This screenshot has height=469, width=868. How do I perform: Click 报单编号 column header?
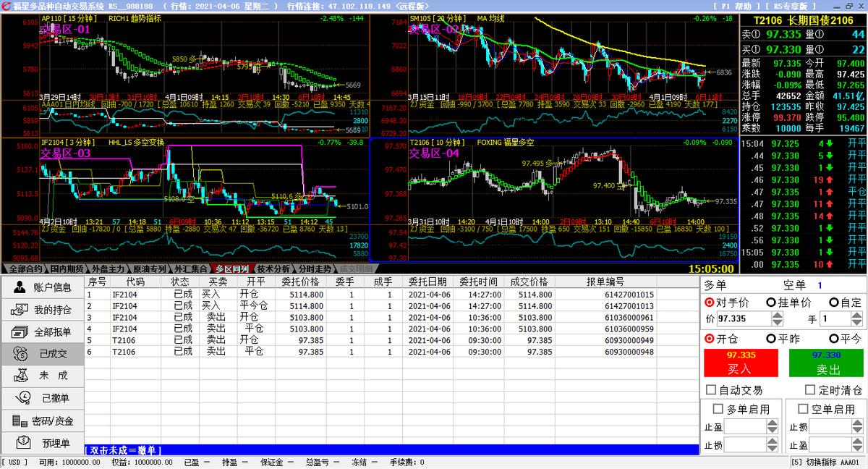pos(605,282)
